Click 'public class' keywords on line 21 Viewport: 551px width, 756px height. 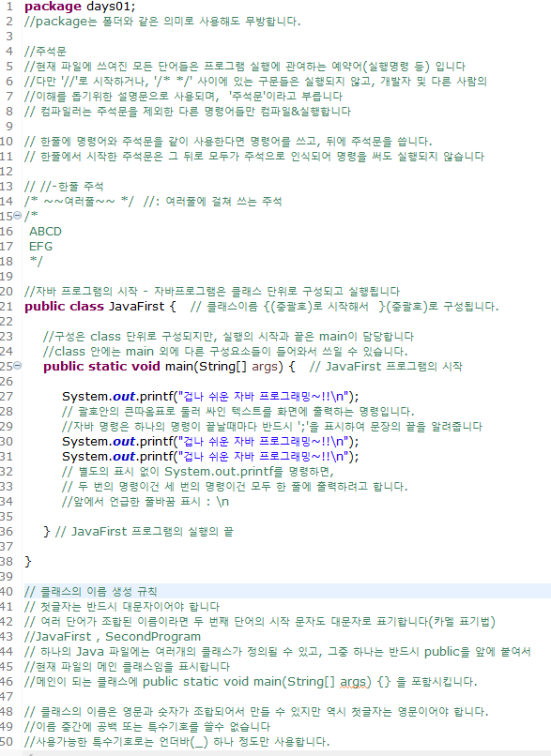[x=64, y=306]
